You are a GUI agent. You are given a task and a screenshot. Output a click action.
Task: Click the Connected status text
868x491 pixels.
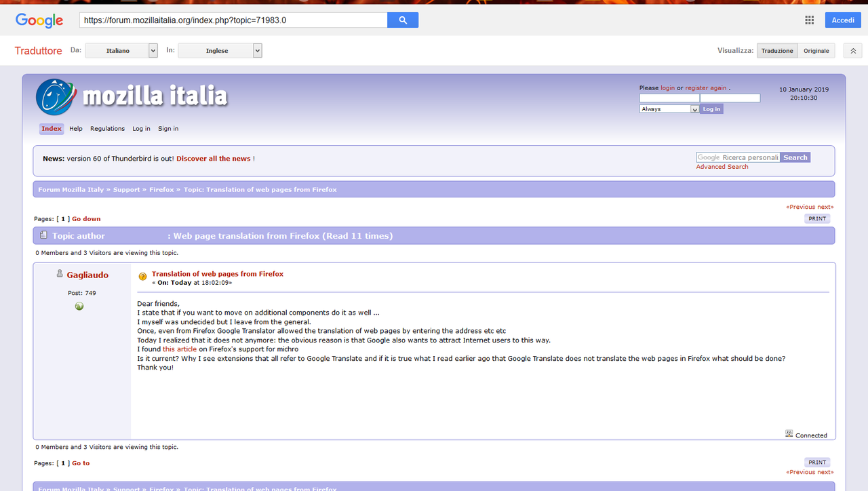coord(811,435)
